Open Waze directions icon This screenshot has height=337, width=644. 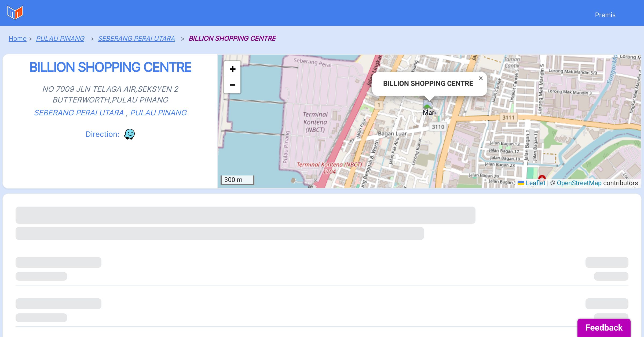pyautogui.click(x=129, y=134)
